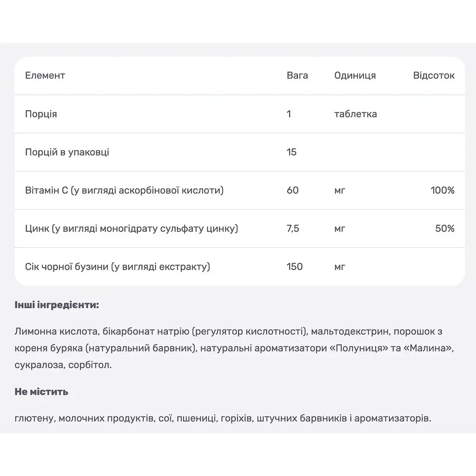
Task: Select the Вітамін С row label
Action: pyautogui.click(x=124, y=190)
